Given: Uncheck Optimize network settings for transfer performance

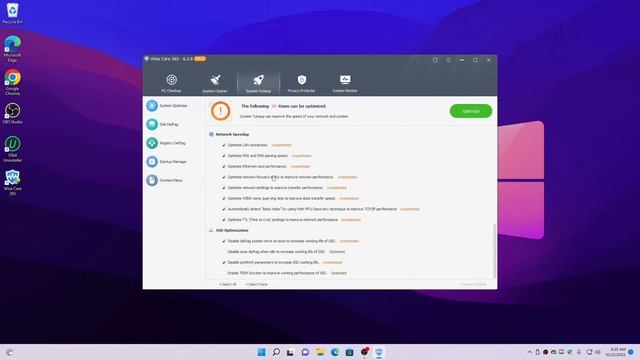Looking at the screenshot, I should 224,188.
